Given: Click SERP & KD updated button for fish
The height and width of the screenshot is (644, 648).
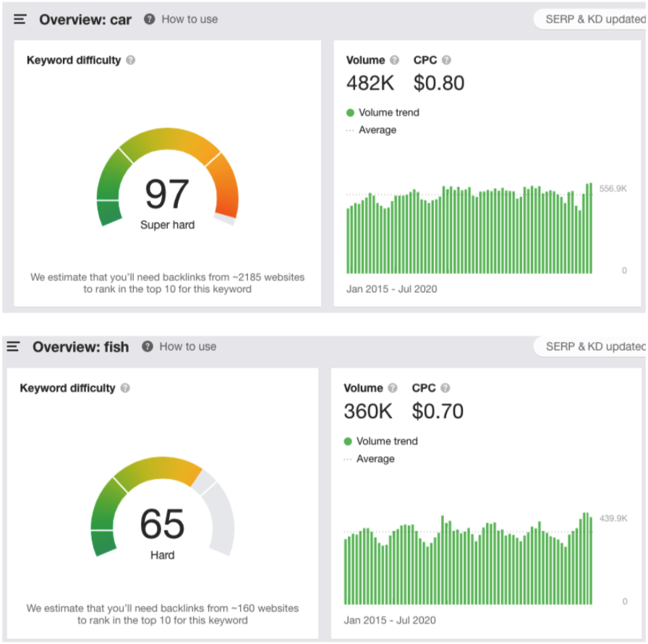Looking at the screenshot, I should tap(591, 347).
